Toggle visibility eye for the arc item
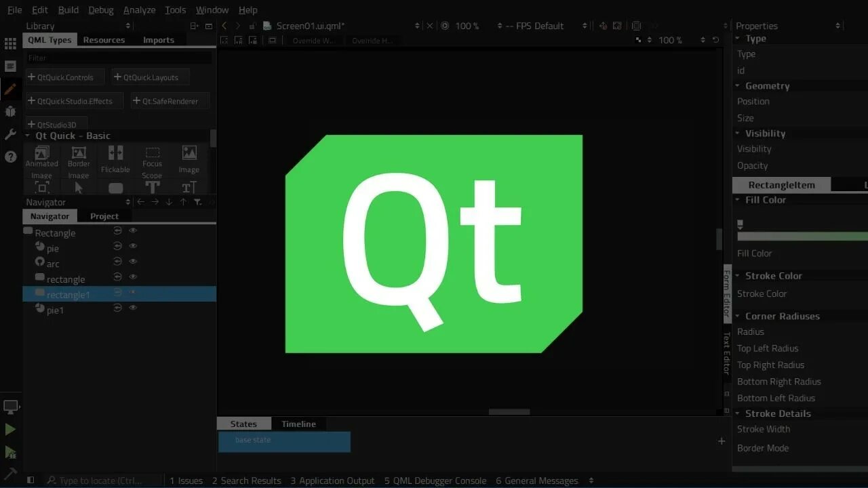 [133, 261]
